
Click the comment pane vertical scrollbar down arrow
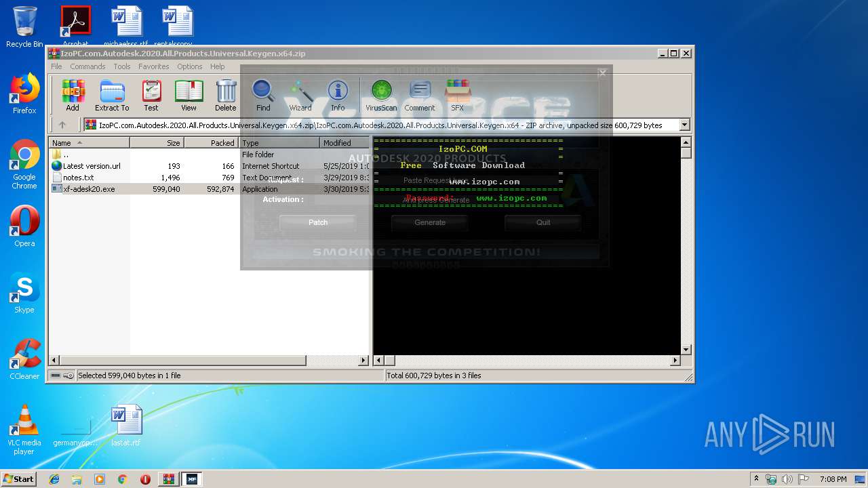[x=686, y=350]
